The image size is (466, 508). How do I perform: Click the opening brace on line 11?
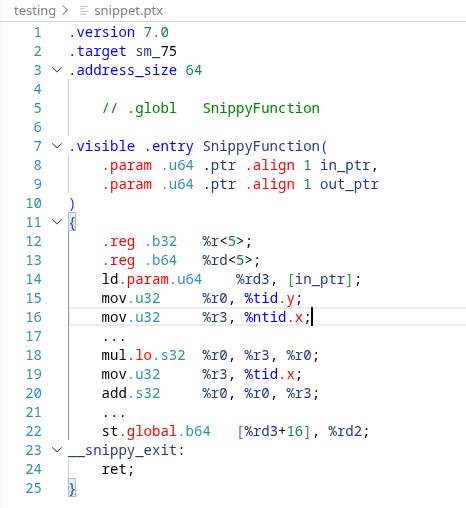click(72, 222)
